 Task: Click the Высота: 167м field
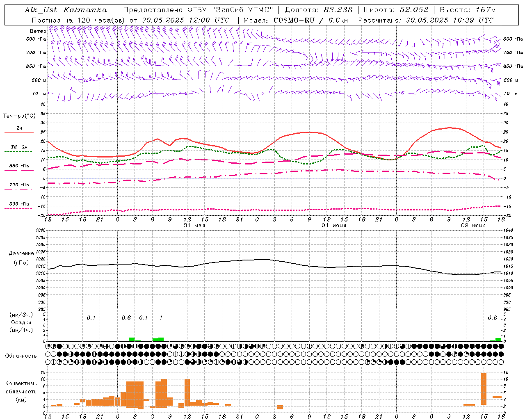pyautogui.click(x=468, y=10)
